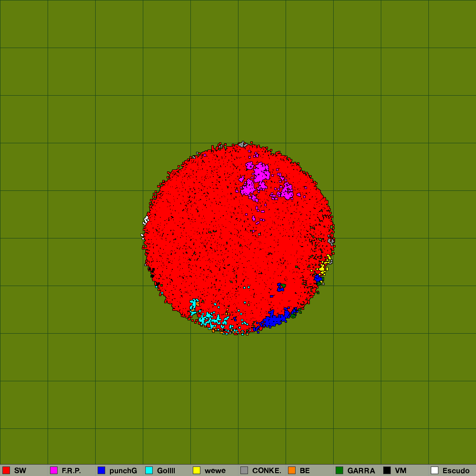The width and height of the screenshot is (476, 476).
Task: Select the VM legend label
Action: pos(401,471)
